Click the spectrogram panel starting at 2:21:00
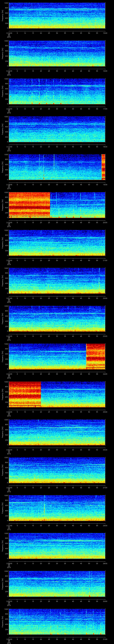 (x=57, y=281)
